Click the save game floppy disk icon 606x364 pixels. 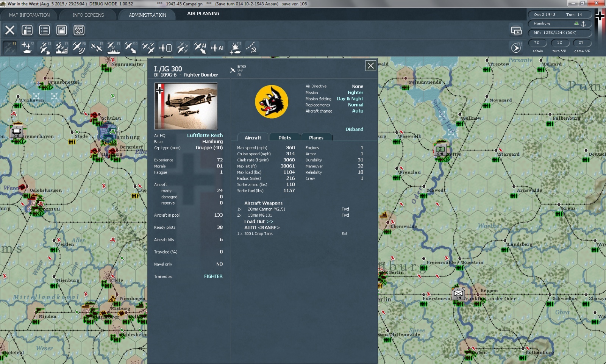62,30
